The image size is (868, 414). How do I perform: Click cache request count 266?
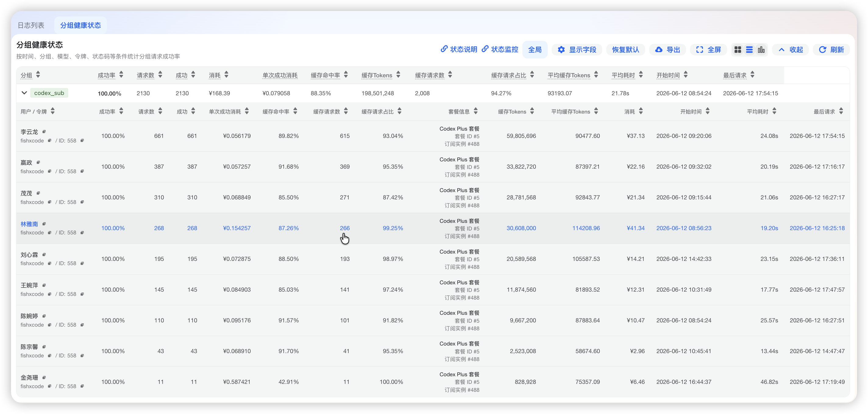344,228
